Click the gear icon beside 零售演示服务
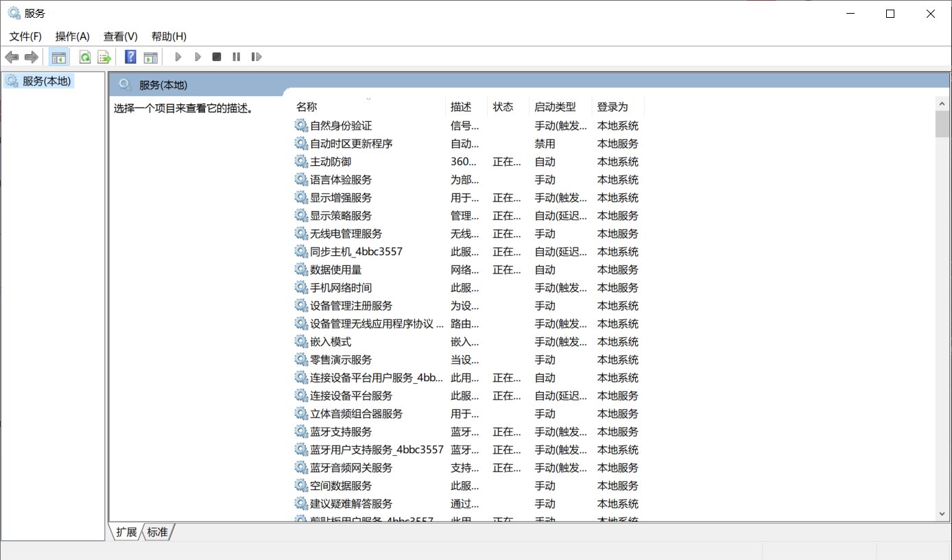Image resolution: width=952 pixels, height=560 pixels. point(301,360)
